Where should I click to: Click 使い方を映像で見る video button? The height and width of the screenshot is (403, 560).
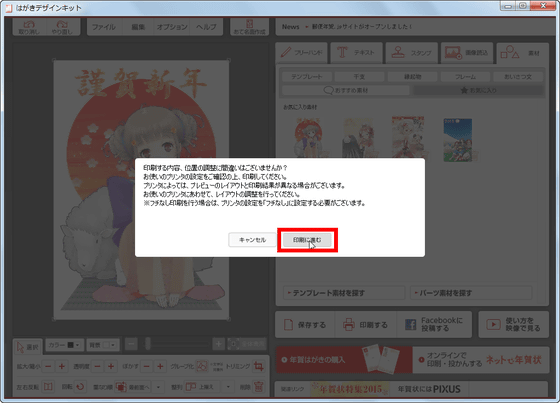[x=514, y=324]
